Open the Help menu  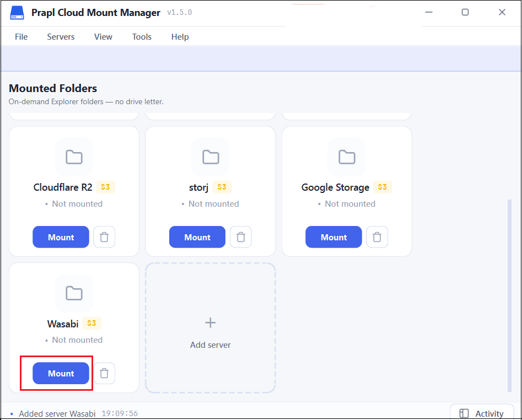tap(180, 36)
